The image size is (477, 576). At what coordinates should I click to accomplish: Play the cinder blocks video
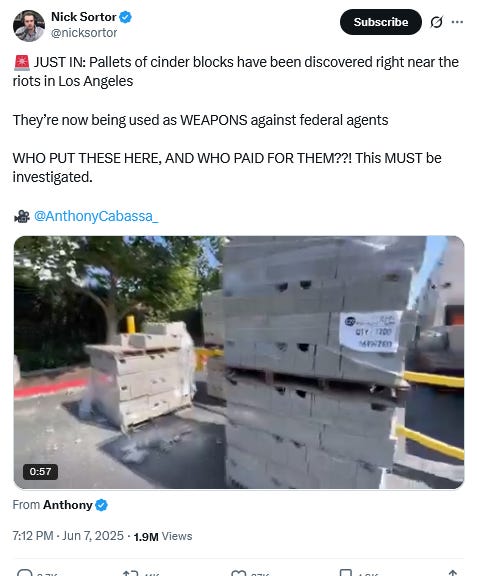point(239,362)
